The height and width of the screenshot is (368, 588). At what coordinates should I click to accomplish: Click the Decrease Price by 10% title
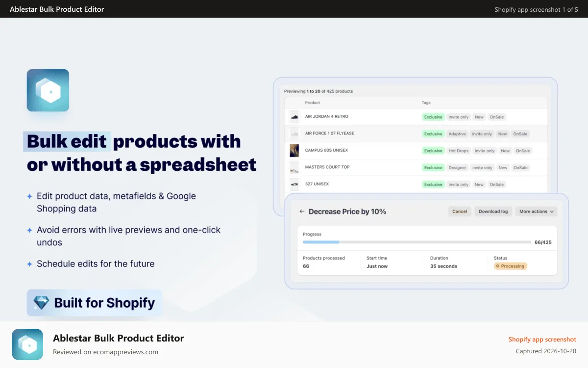347,211
